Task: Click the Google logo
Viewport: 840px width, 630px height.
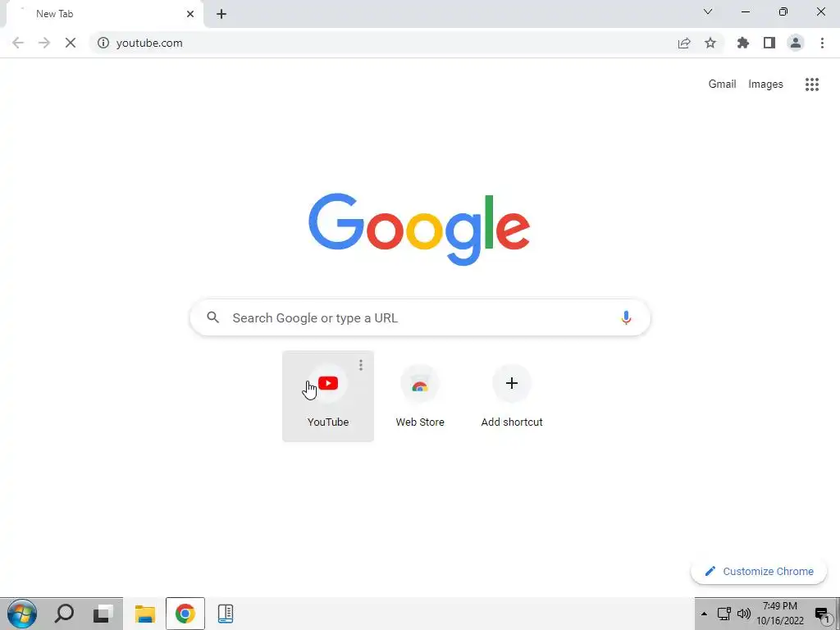Action: pos(419,229)
